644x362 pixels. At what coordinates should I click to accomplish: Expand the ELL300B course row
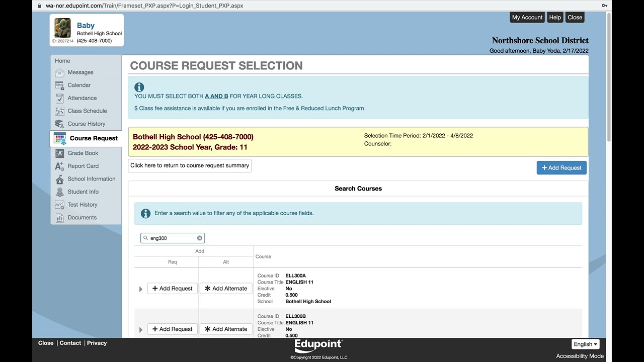[141, 330]
